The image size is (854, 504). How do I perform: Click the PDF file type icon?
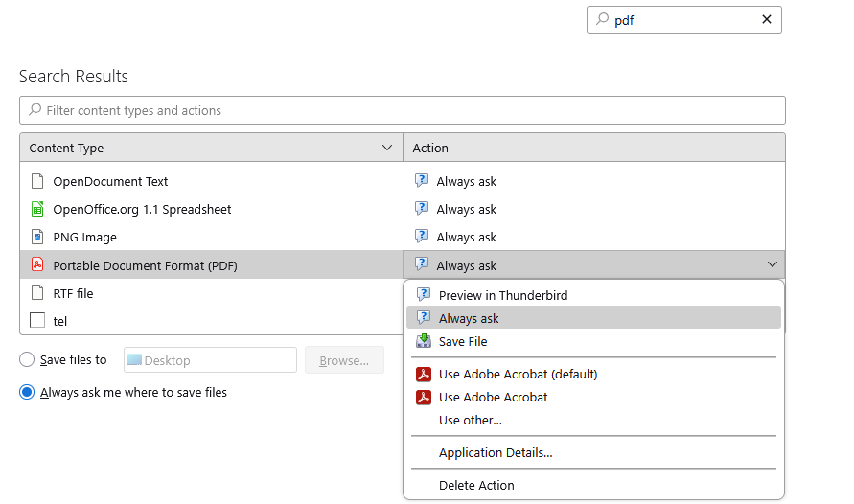37,265
